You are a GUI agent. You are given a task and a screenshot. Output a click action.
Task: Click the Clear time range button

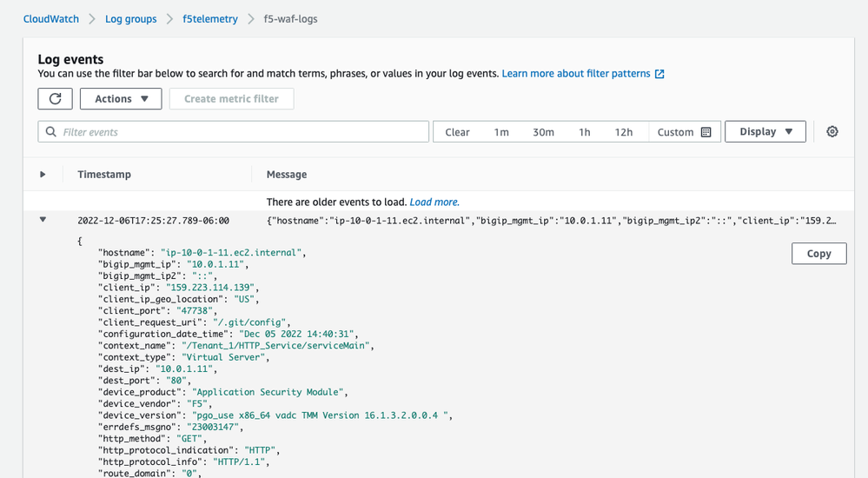457,132
